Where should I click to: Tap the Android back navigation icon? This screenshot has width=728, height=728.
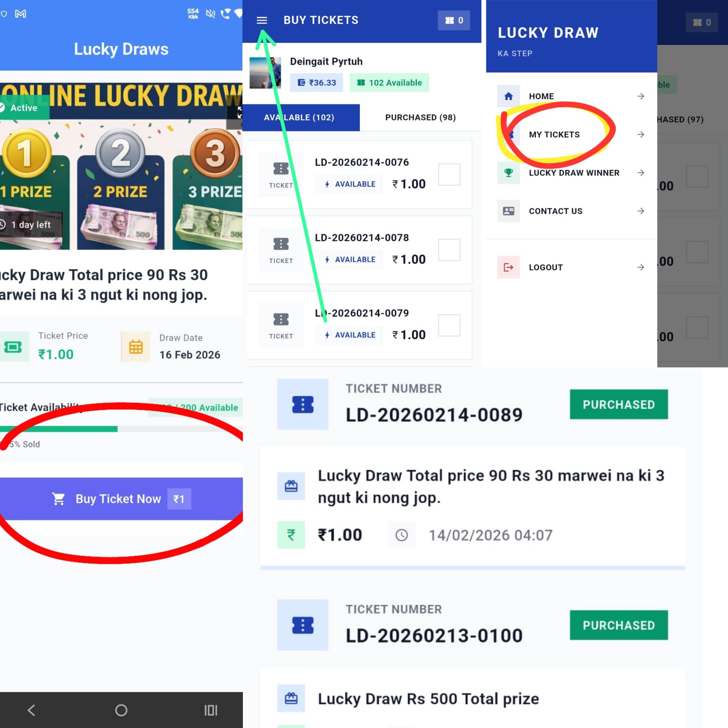pos(32,710)
